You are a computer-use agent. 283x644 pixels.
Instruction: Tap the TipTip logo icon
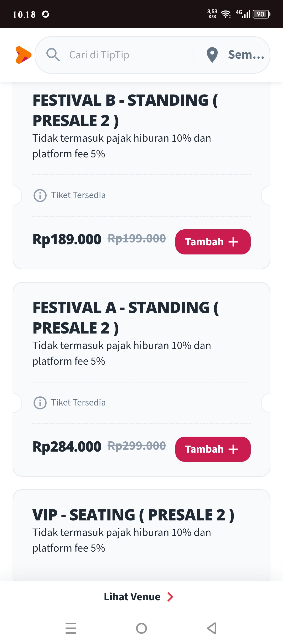[23, 55]
